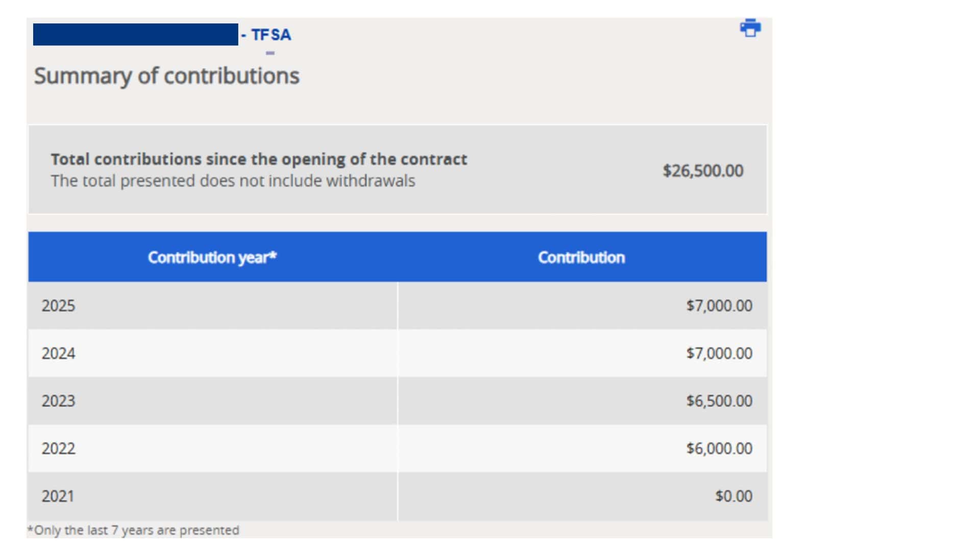The image size is (980, 551).
Task: Select the $7,000.00 amount for 2024
Action: [719, 353]
